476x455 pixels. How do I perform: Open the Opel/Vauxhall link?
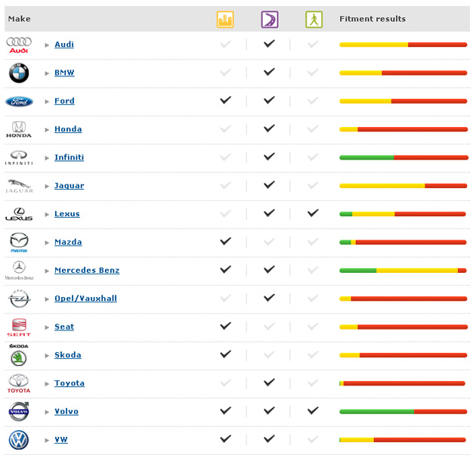(85, 299)
